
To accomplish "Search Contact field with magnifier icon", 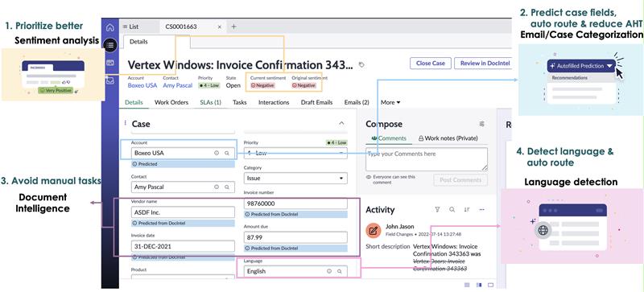I will tap(227, 187).
